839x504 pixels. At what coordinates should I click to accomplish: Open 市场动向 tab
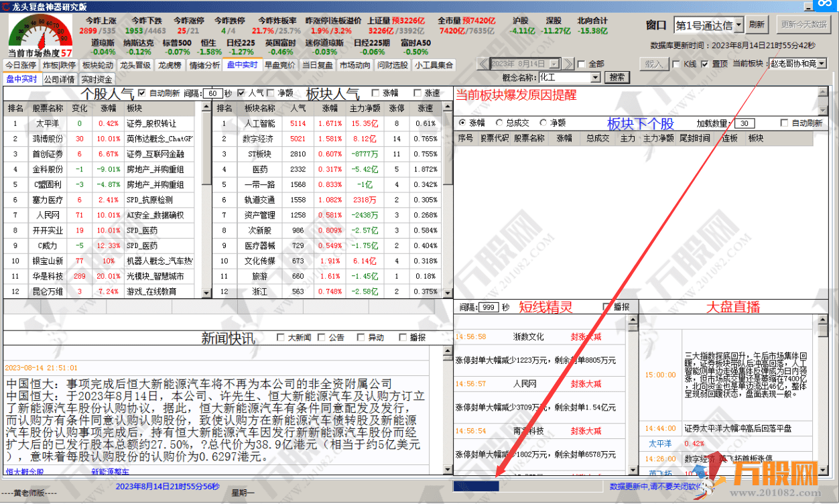(354, 65)
